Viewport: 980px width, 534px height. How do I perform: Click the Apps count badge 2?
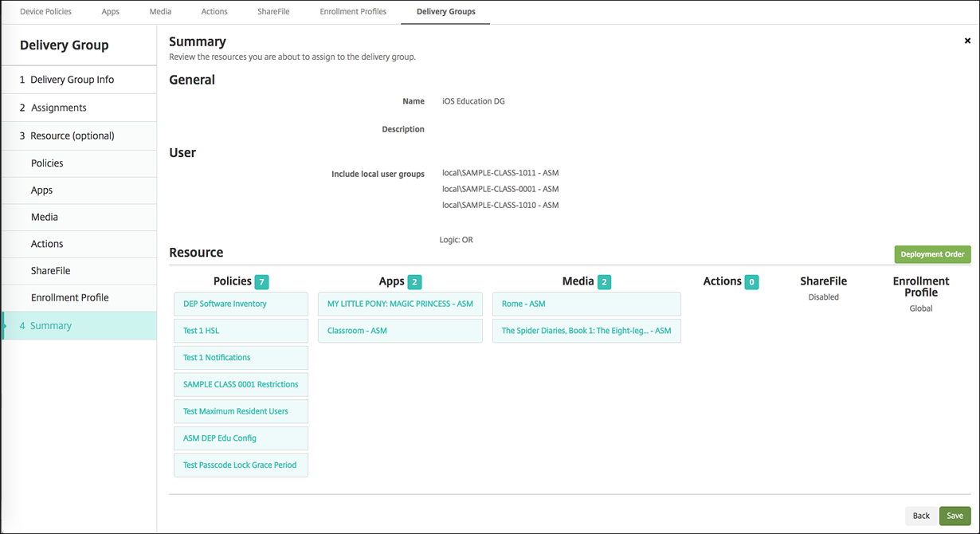tap(414, 281)
